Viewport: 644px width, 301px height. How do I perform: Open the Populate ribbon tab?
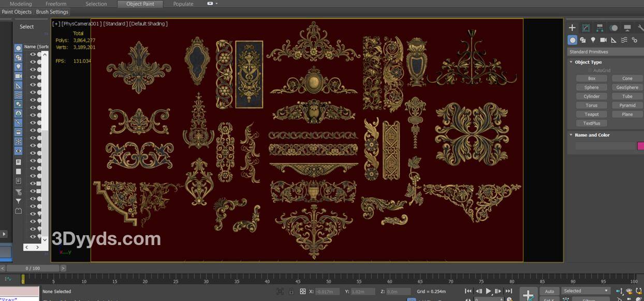[x=183, y=4]
